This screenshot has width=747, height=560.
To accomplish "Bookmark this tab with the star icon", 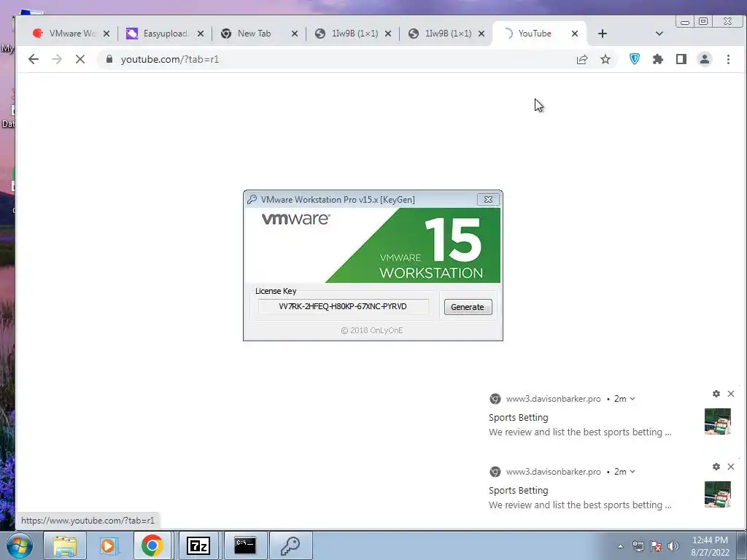I will click(x=605, y=59).
